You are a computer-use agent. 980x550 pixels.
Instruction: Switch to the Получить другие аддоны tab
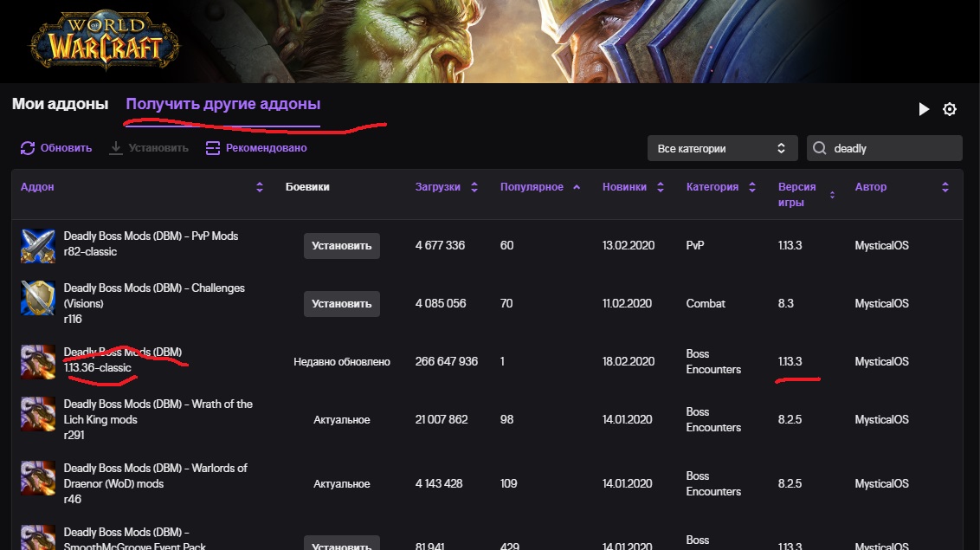point(223,104)
